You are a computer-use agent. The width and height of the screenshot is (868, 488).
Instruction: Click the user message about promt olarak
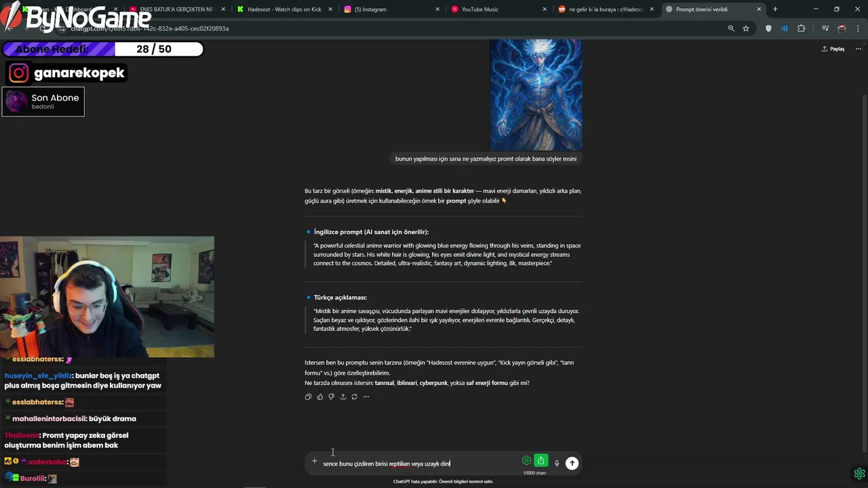[486, 159]
